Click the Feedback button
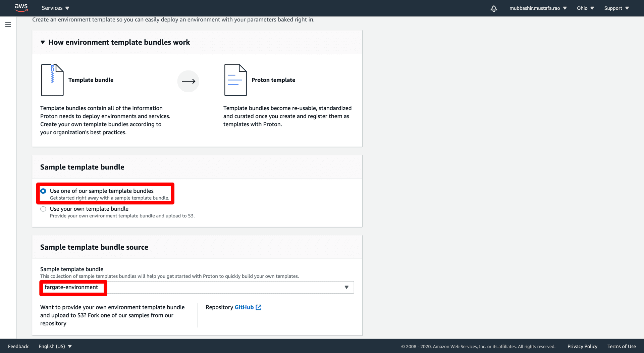 coord(18,346)
